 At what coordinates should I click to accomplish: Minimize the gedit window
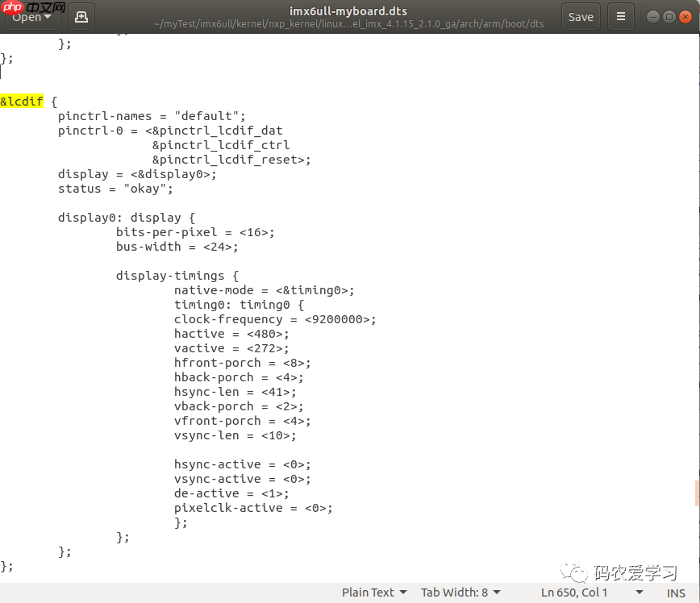(x=652, y=17)
